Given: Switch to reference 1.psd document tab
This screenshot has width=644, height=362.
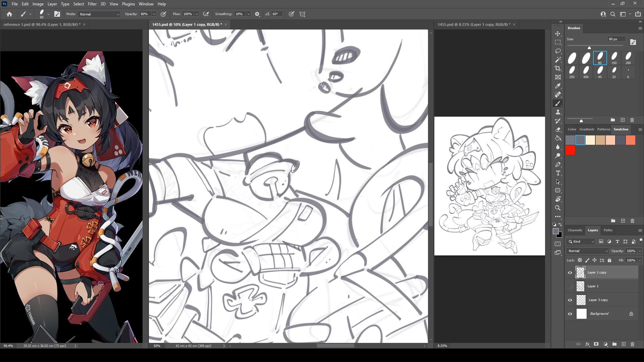Looking at the screenshot, I should pos(42,24).
